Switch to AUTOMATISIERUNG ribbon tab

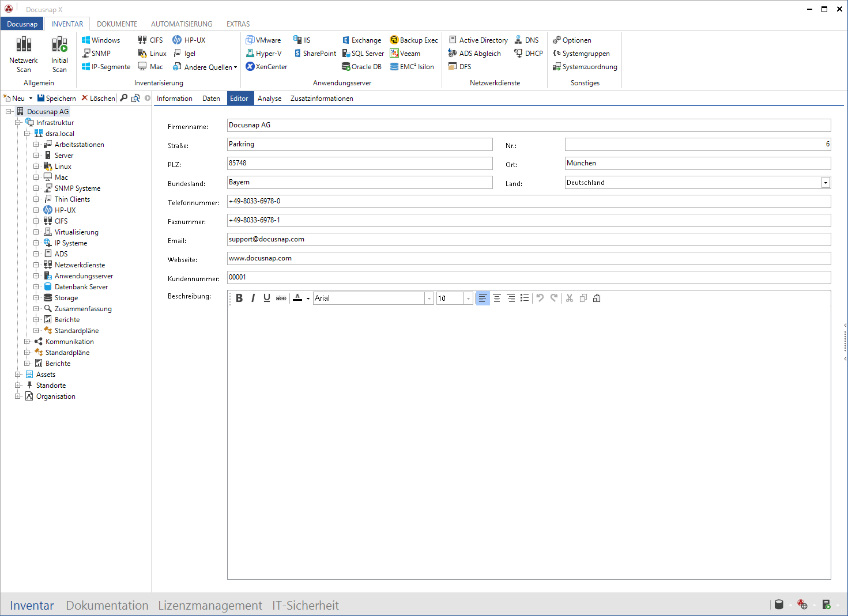[x=182, y=24]
